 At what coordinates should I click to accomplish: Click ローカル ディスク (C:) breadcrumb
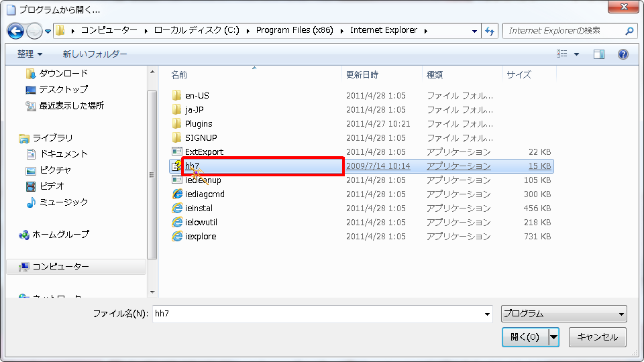coord(197,30)
